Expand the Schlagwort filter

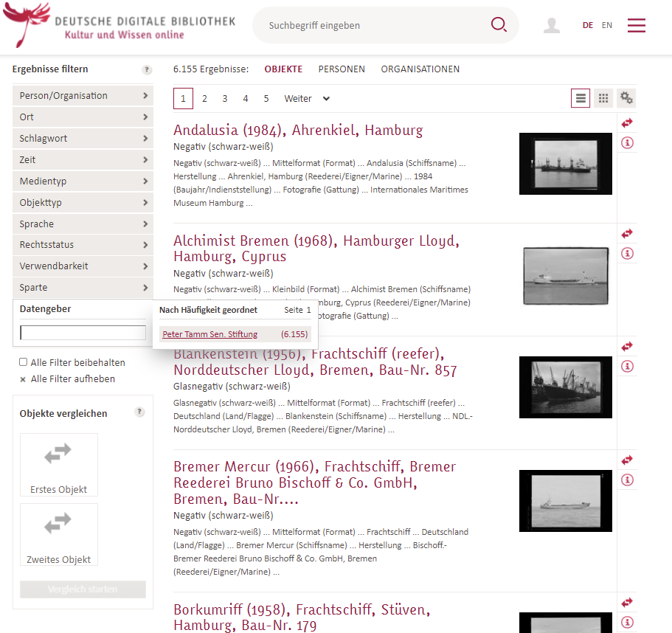pyautogui.click(x=83, y=139)
